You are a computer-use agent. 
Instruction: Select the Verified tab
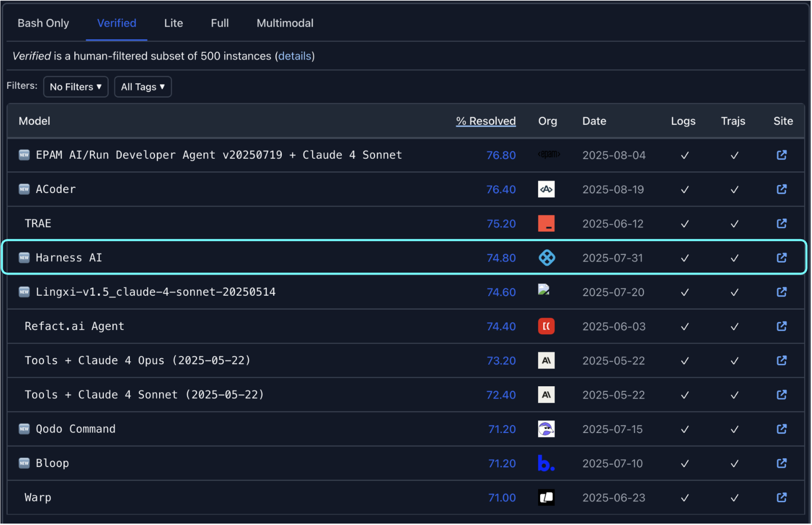click(x=117, y=23)
